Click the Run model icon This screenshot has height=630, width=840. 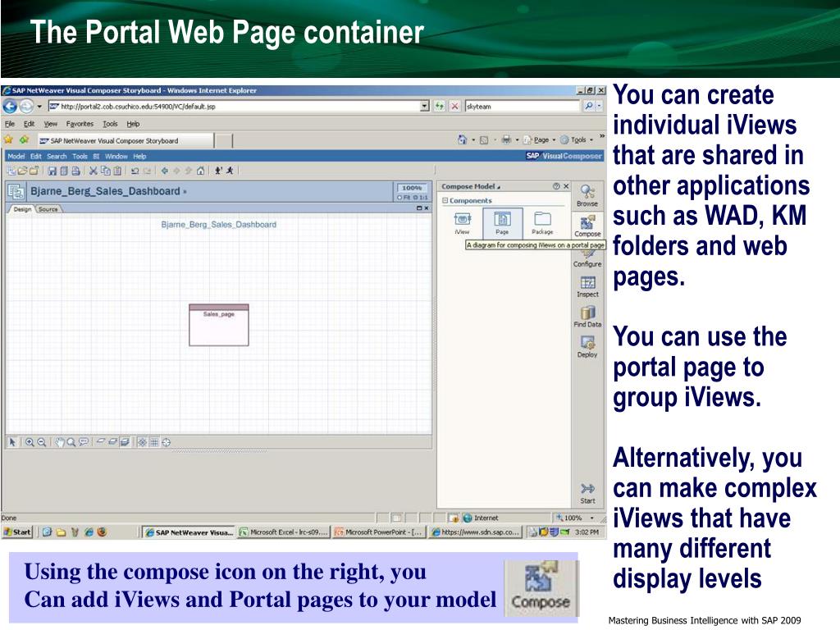[x=230, y=171]
